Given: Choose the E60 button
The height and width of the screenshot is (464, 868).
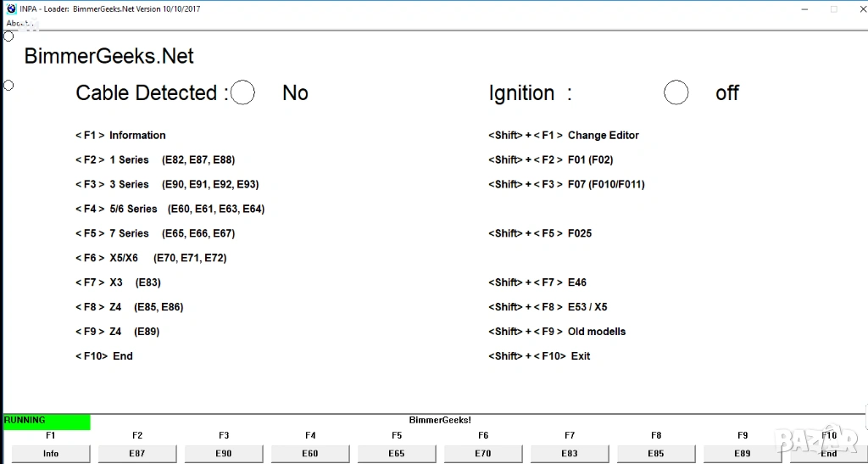Looking at the screenshot, I should [310, 454].
